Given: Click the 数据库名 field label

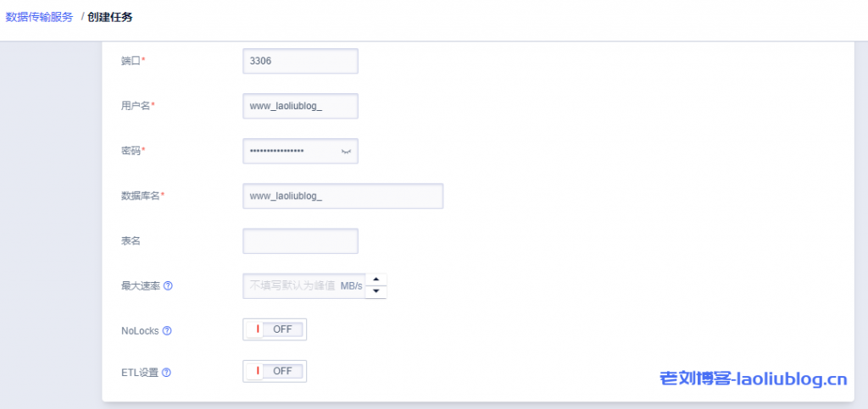Looking at the screenshot, I should click(142, 196).
